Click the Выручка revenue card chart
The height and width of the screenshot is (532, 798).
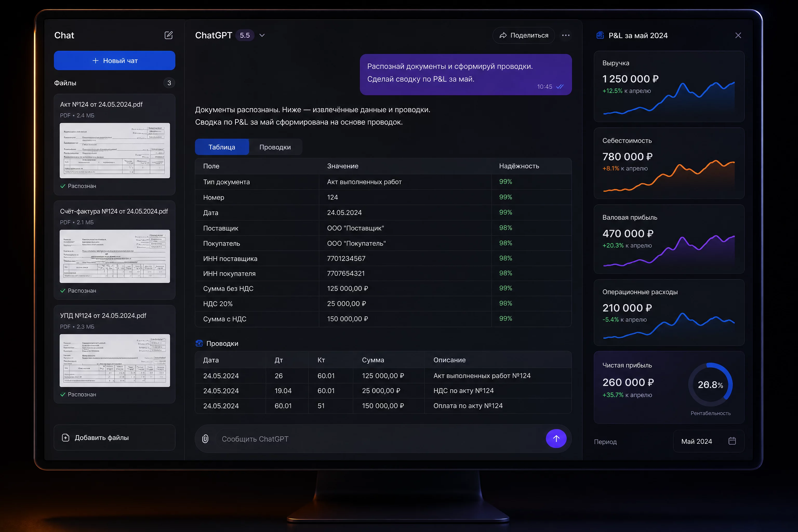click(x=669, y=98)
